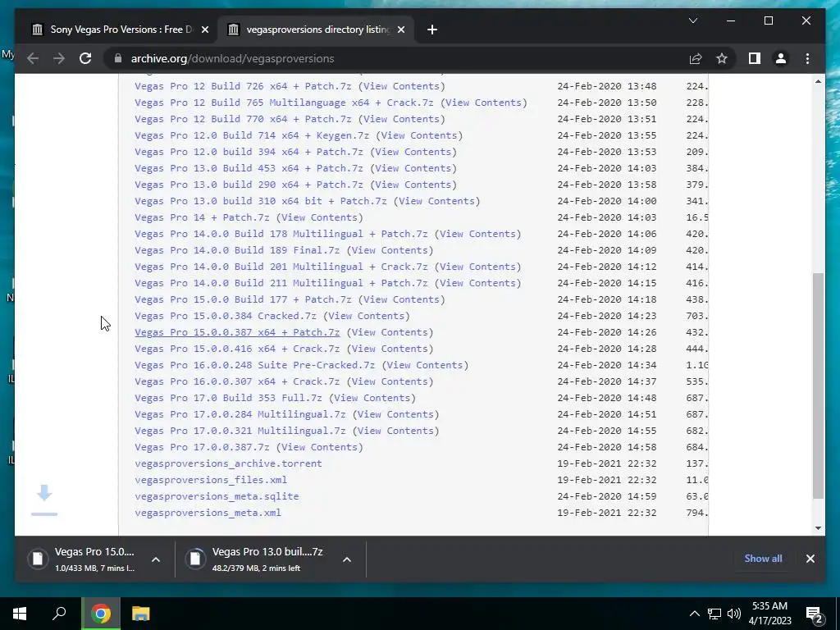The height and width of the screenshot is (630, 840).
Task: Download Vegas Pro 15.0.0.416 x64 + Crack.7z
Action: [237, 349]
